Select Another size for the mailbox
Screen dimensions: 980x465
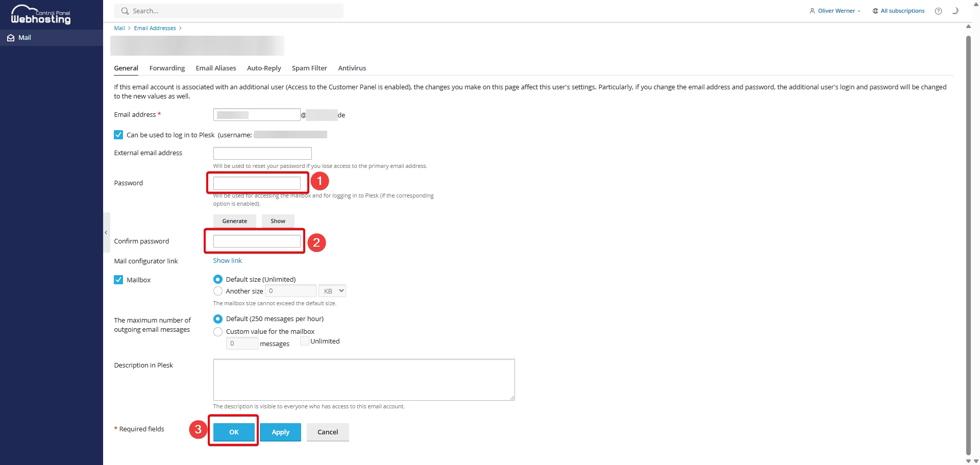tap(217, 290)
